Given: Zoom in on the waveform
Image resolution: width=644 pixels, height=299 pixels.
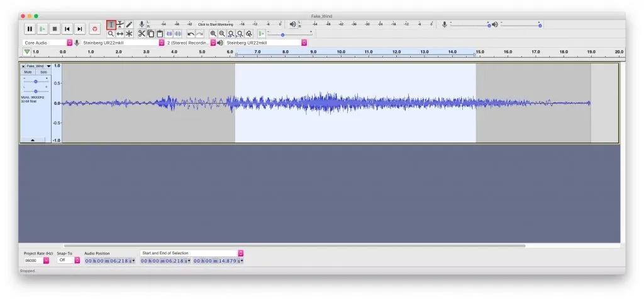Looking at the screenshot, I should [x=213, y=34].
